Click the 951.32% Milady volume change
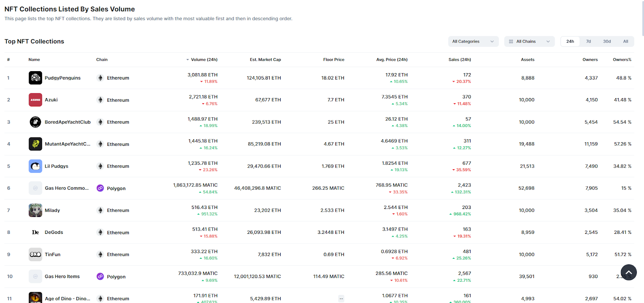The height and width of the screenshot is (303, 644). (207, 214)
